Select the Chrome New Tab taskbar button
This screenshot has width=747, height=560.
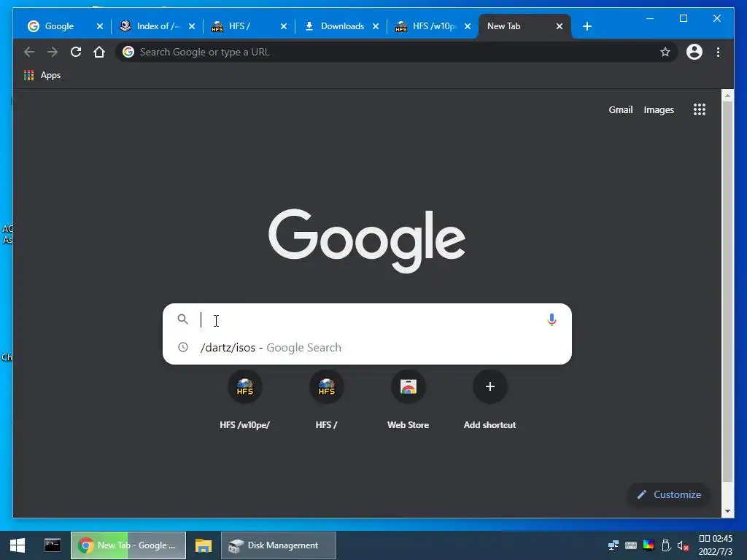click(128, 545)
